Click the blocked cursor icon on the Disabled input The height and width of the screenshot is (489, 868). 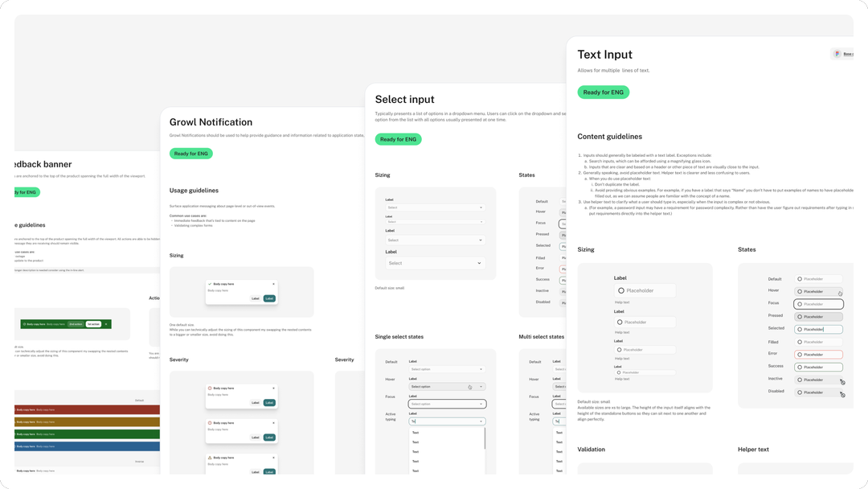coord(842,392)
